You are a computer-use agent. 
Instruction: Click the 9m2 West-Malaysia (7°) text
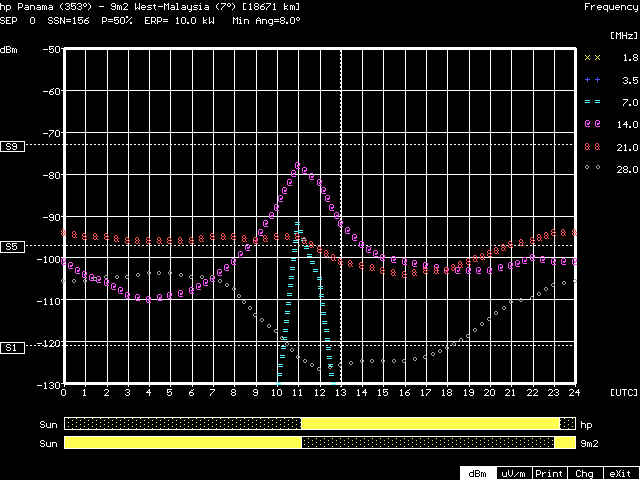(x=174, y=7)
